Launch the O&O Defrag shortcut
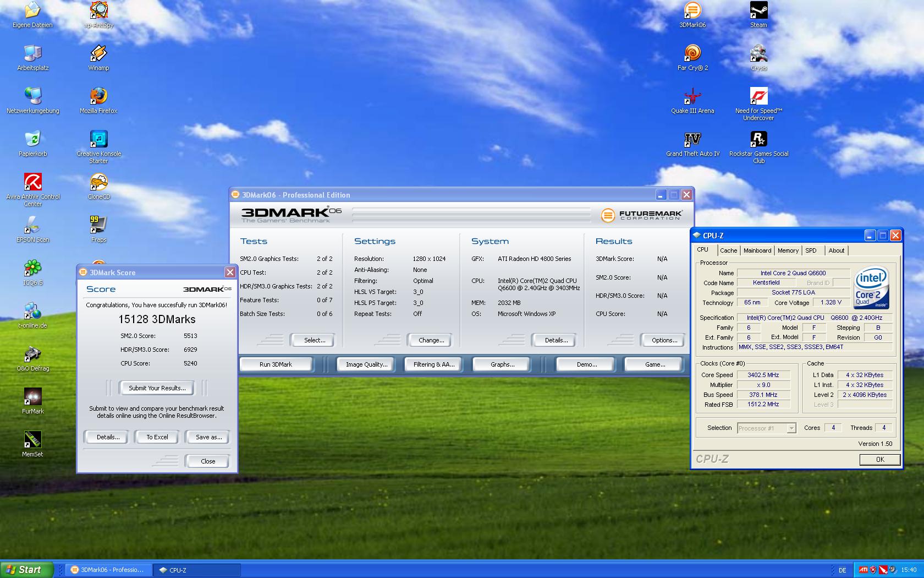Screen dimensions: 924x578 click(32, 358)
